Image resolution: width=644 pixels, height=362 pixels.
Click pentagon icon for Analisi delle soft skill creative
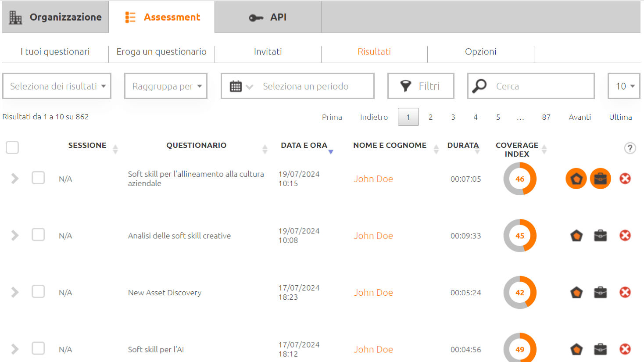click(x=576, y=236)
